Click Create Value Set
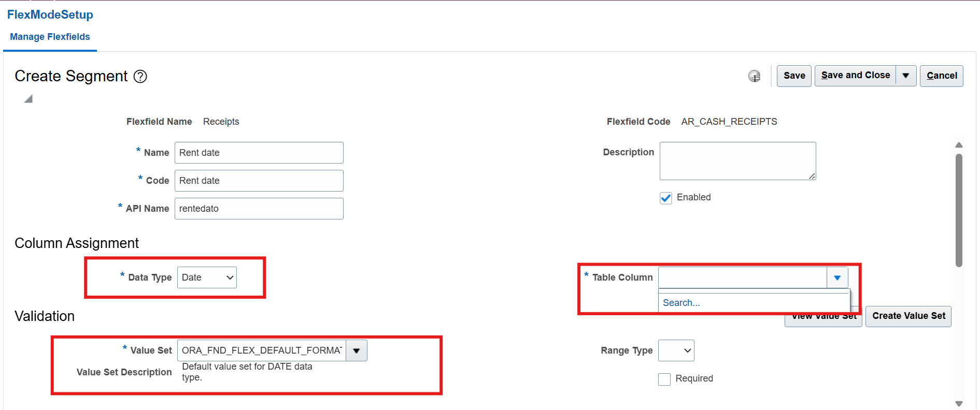The height and width of the screenshot is (410, 980). pyautogui.click(x=908, y=316)
